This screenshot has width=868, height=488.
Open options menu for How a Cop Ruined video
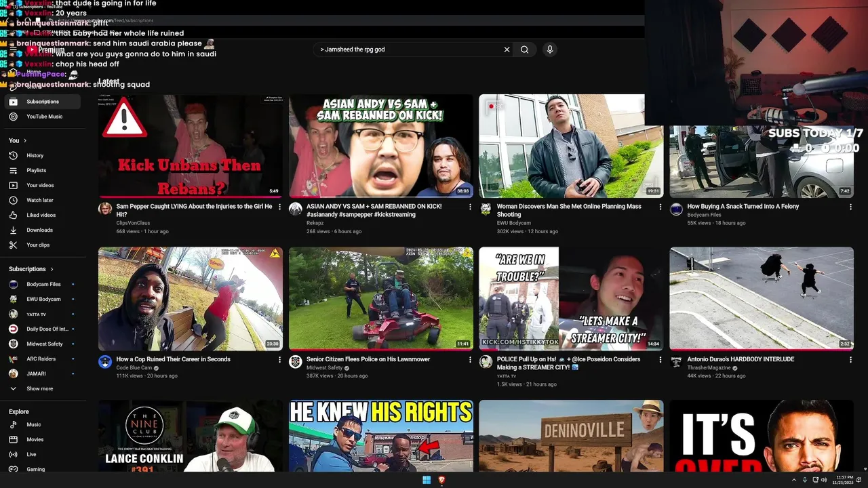[x=279, y=360]
